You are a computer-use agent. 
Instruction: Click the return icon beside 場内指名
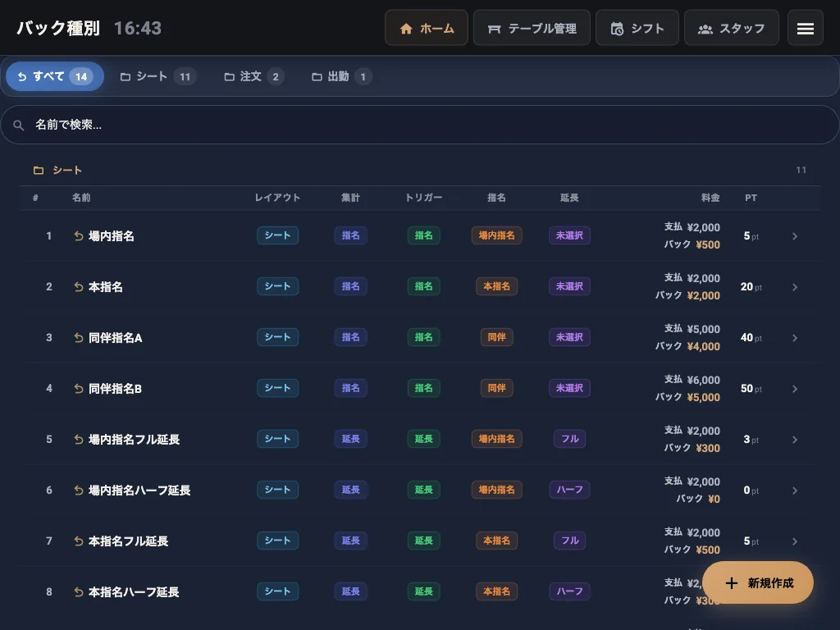(78, 235)
